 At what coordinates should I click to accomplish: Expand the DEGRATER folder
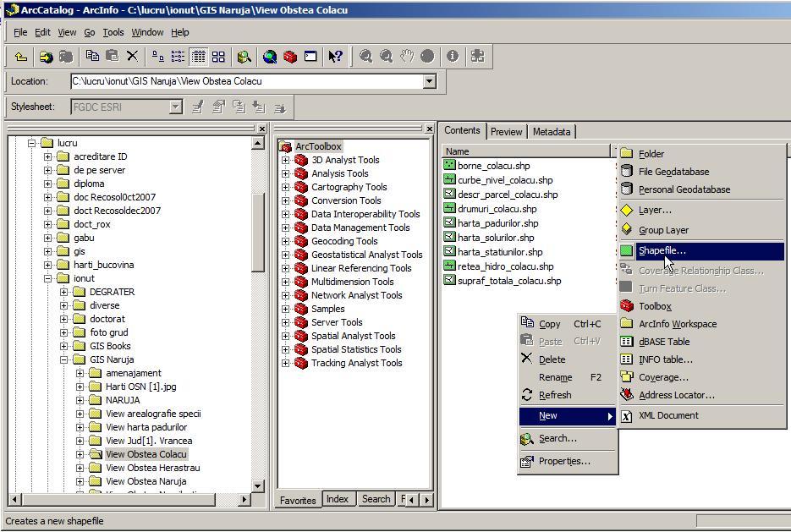coord(64,292)
